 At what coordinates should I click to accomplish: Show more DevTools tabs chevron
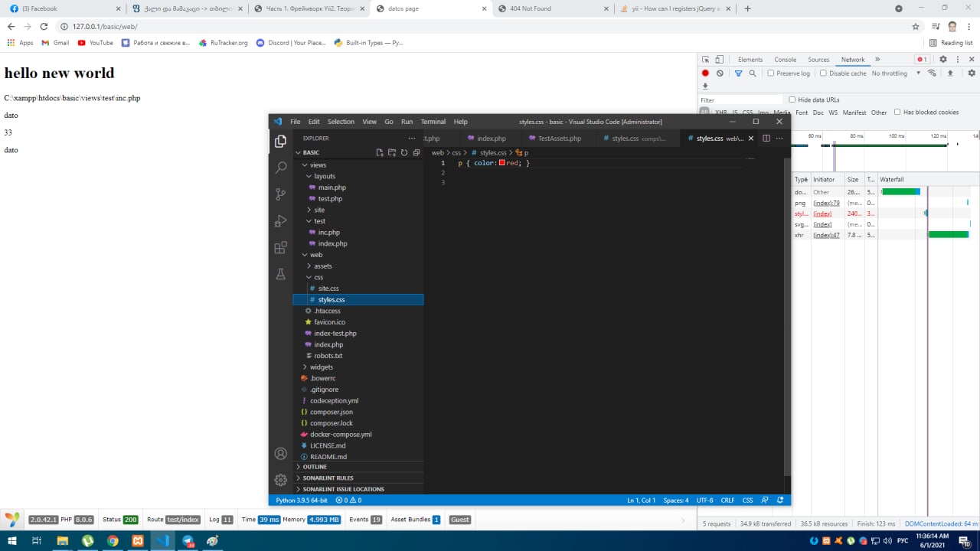tap(877, 60)
